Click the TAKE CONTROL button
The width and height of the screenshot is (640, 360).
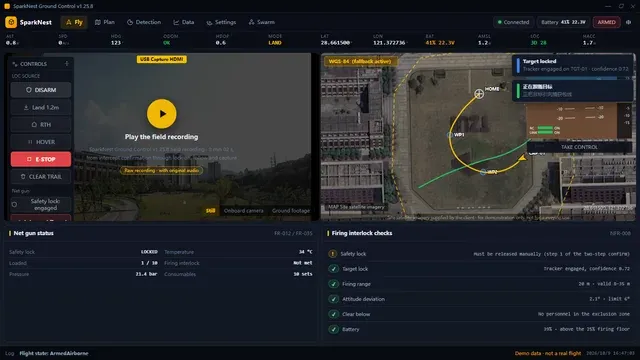pos(579,147)
